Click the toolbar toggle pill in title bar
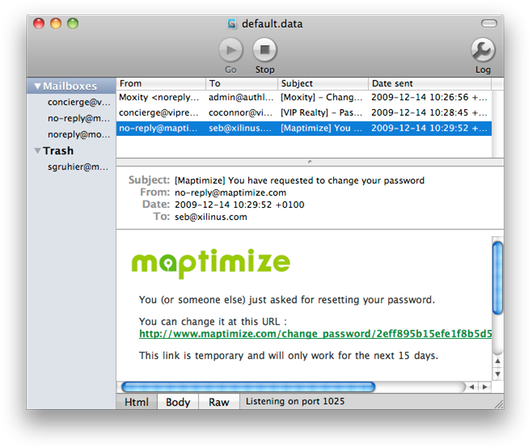The image size is (530, 448). (x=489, y=23)
